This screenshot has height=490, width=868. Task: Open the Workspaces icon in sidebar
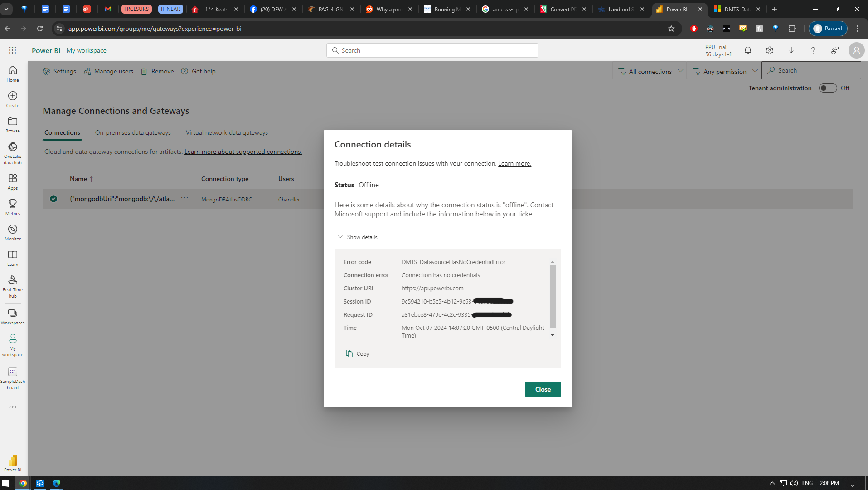(13, 314)
